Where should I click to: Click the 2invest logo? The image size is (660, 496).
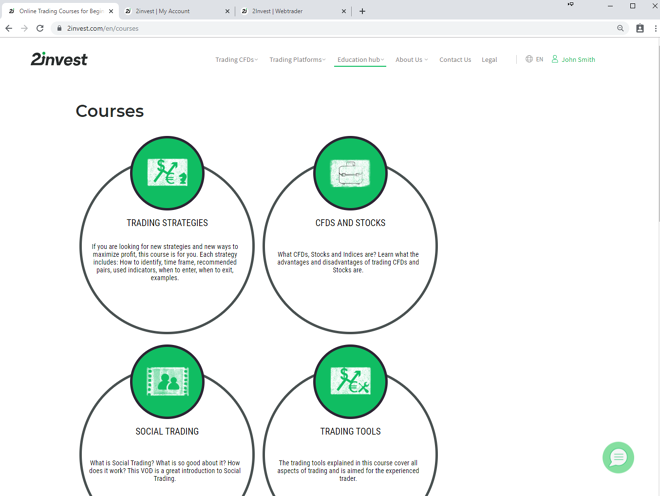(59, 59)
